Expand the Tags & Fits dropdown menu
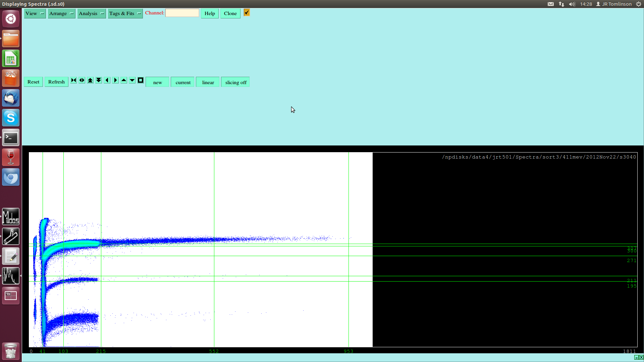644x362 pixels. pyautogui.click(x=125, y=13)
